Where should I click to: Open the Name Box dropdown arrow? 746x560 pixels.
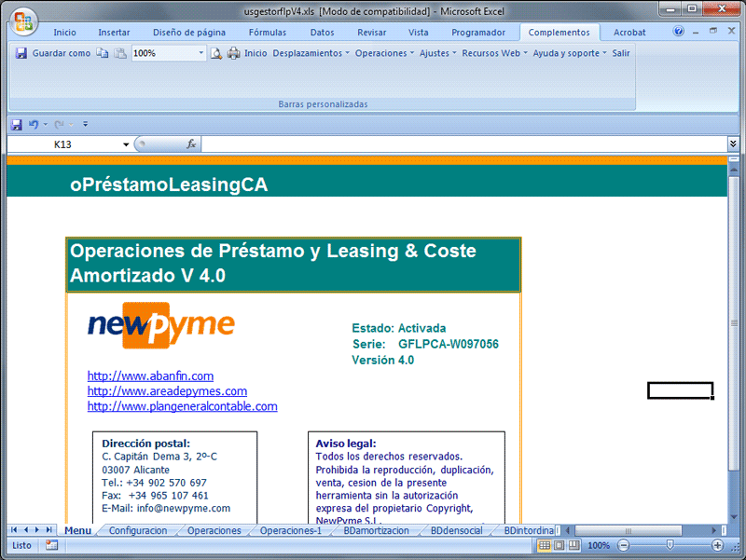coord(126,144)
